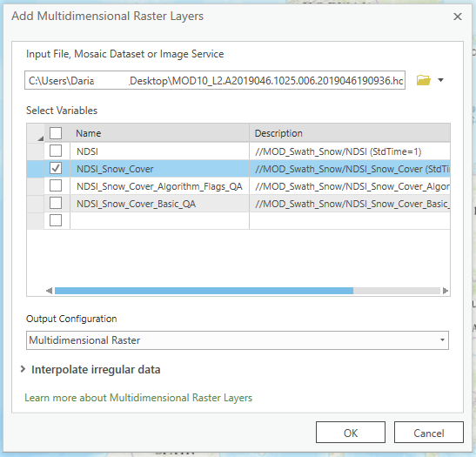This screenshot has width=476, height=457.
Task: Click the horizontal scrollbar right arrow
Action: 445,291
